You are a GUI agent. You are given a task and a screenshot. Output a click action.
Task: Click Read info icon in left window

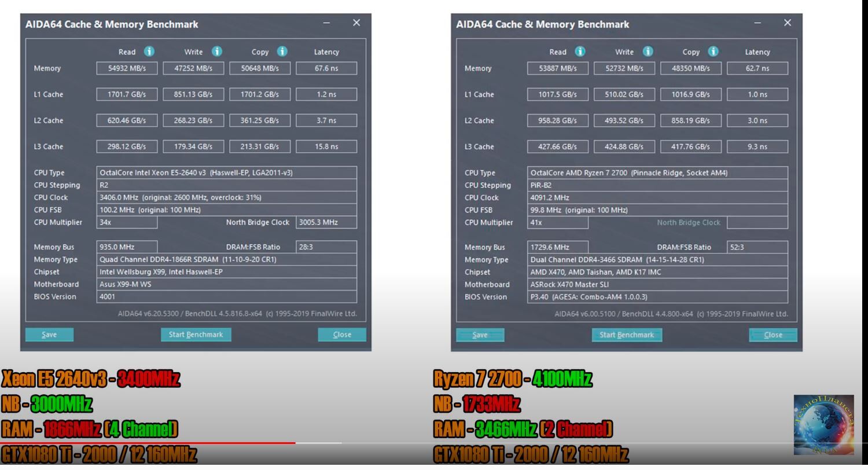coord(149,52)
